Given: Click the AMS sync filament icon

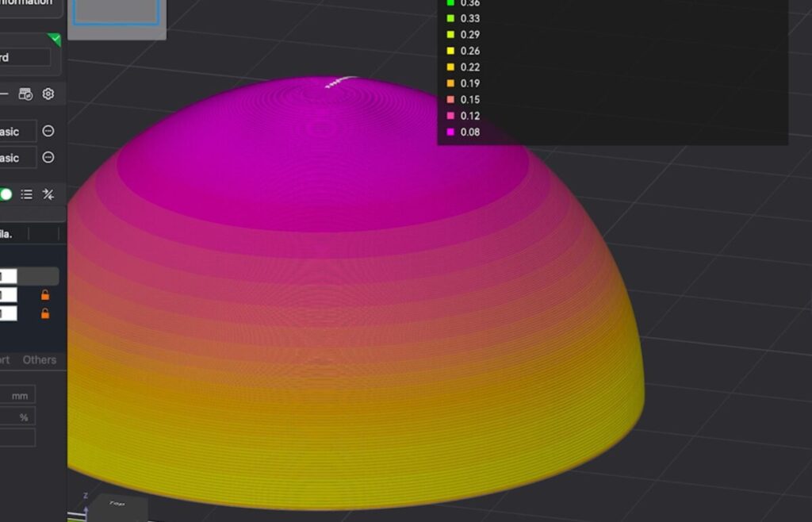Looking at the screenshot, I should pos(25,94).
